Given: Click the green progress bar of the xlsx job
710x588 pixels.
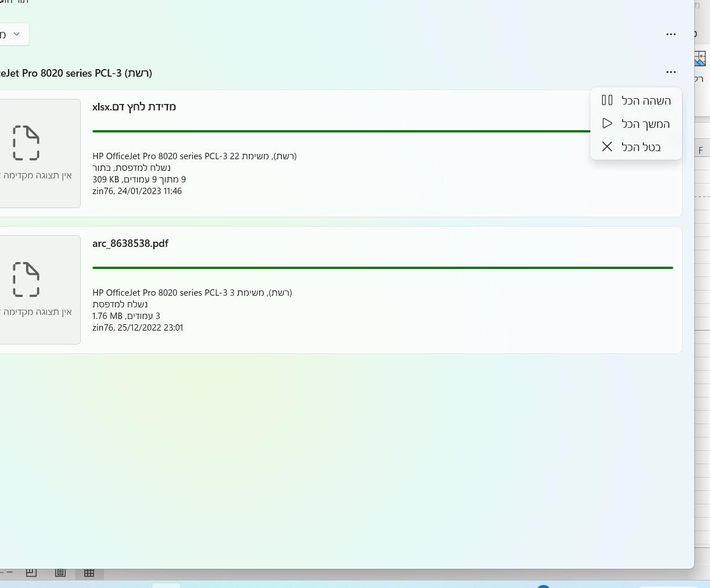Looking at the screenshot, I should click(x=341, y=131).
